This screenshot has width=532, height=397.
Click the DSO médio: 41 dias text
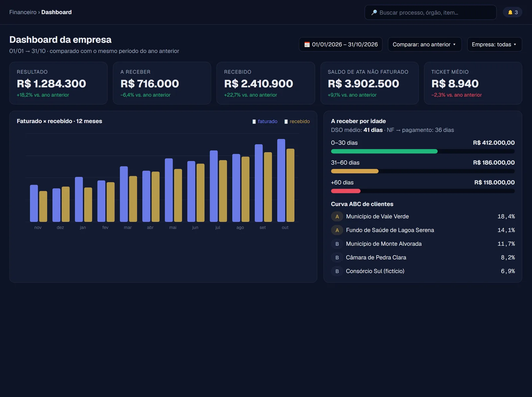pos(357,130)
